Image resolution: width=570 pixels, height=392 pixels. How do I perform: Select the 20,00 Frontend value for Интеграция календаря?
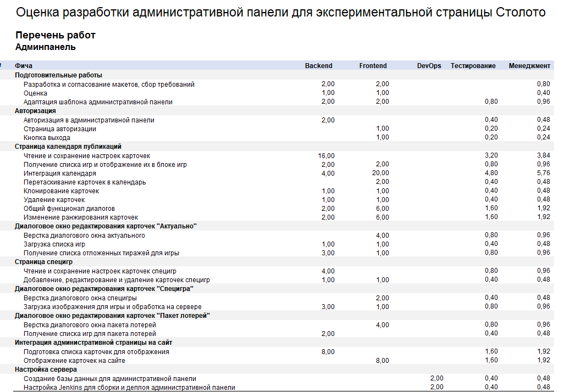pyautogui.click(x=380, y=173)
